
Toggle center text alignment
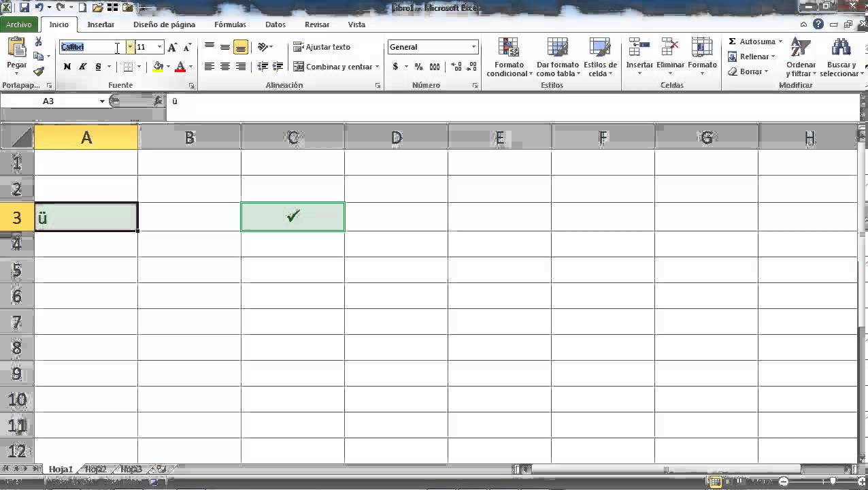coord(225,67)
